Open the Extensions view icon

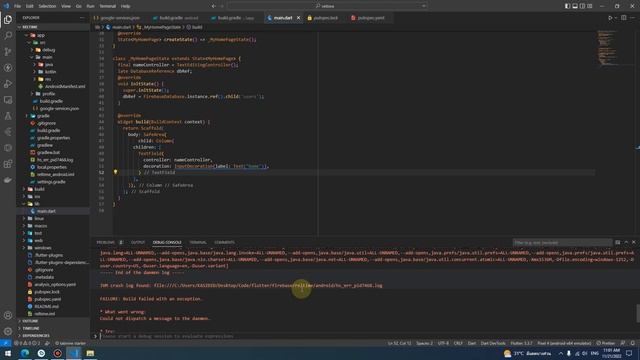8,164
